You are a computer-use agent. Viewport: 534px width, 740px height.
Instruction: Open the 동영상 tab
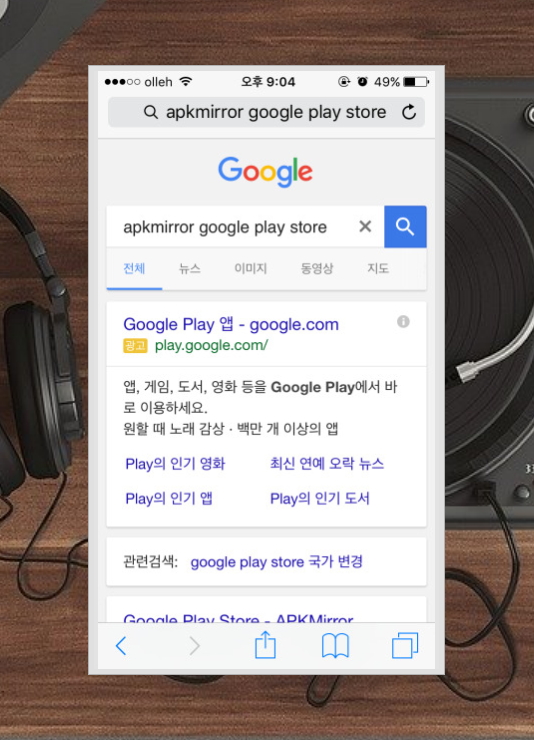(x=317, y=269)
